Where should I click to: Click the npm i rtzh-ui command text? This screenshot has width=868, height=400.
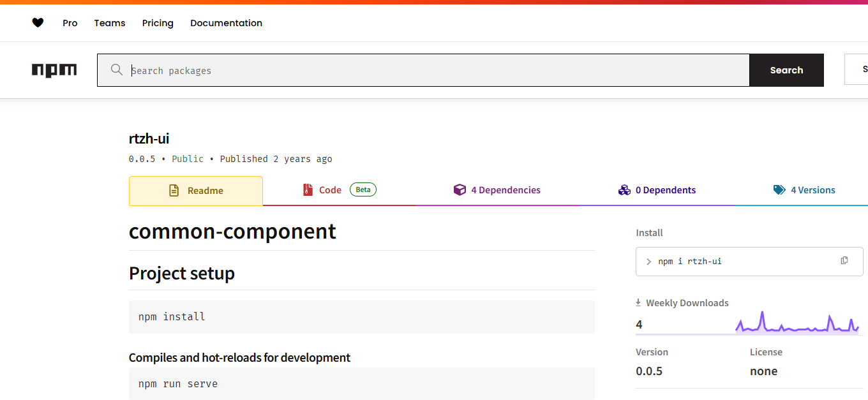(690, 262)
